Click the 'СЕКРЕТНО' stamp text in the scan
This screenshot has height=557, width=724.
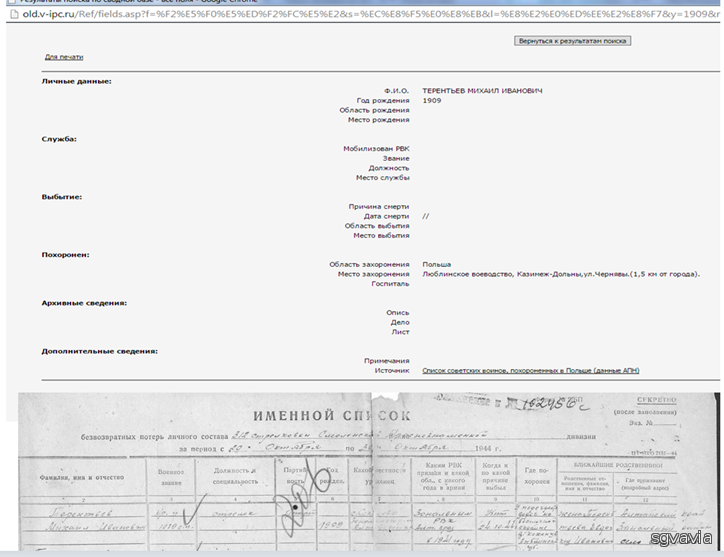point(657,400)
